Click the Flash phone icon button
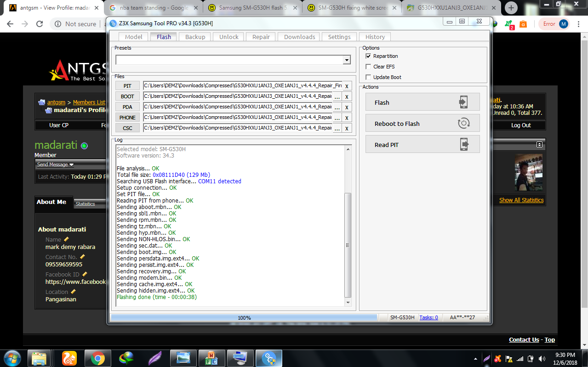Image resolution: width=588 pixels, height=367 pixels. point(463,102)
